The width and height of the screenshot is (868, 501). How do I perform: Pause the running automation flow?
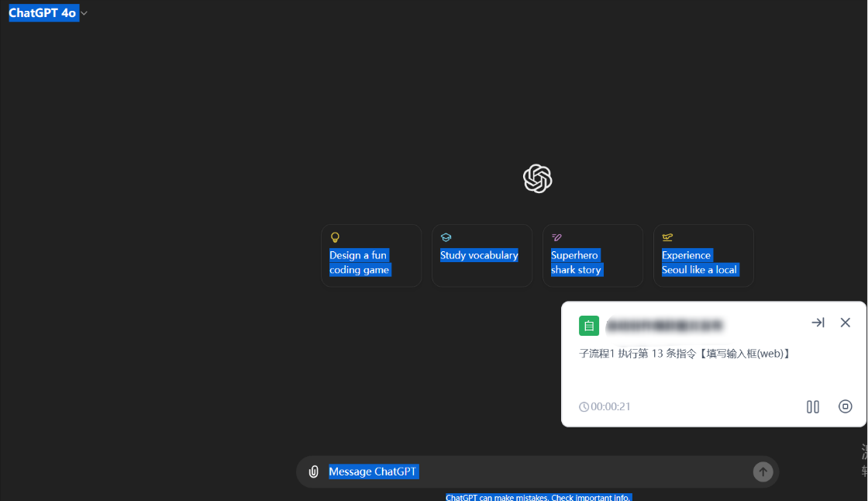(x=813, y=407)
